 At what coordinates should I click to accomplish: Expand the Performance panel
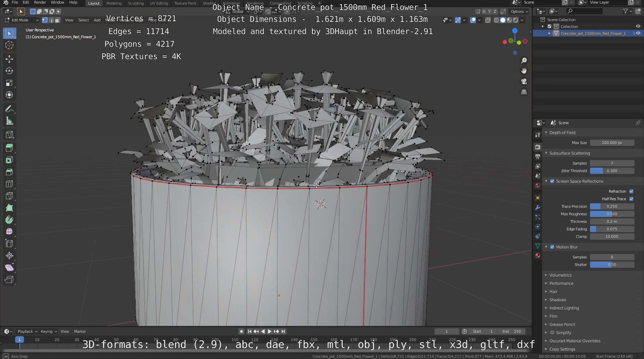pos(546,283)
